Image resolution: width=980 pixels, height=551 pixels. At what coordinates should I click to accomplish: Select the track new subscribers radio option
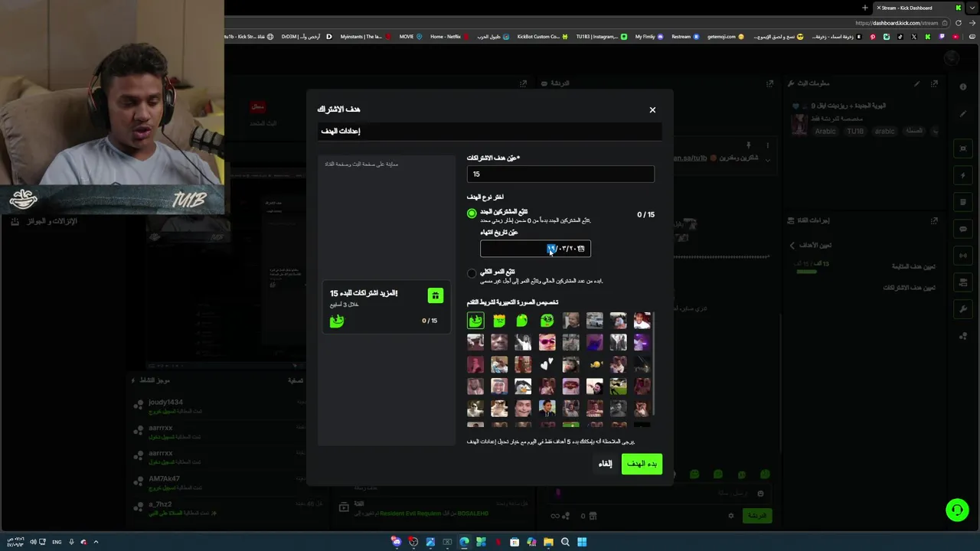472,214
